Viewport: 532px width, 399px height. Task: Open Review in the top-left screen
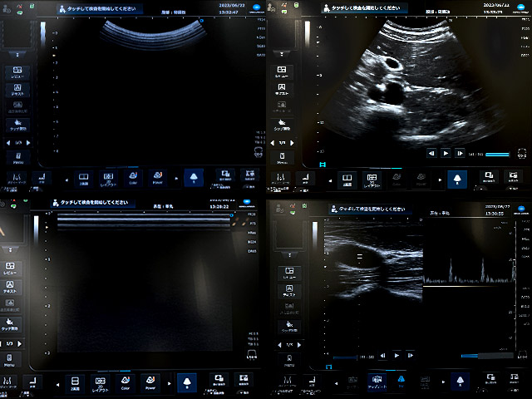pos(17,72)
